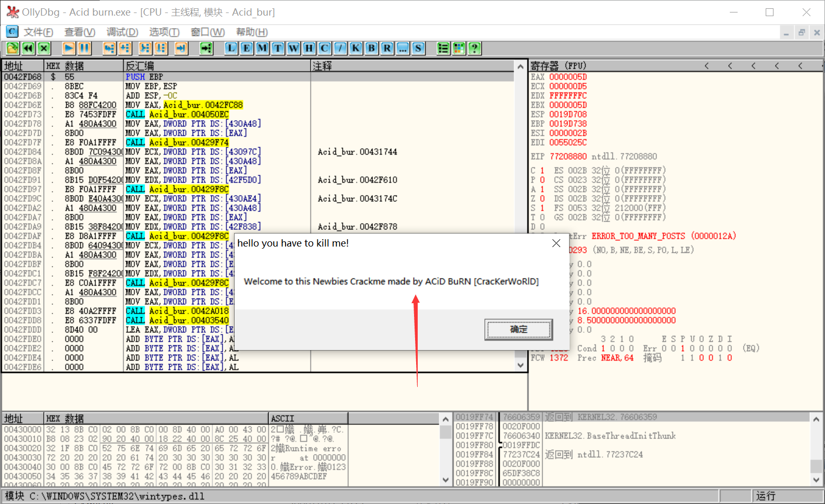Click the disassembly pane scroll up arrow

[x=520, y=67]
